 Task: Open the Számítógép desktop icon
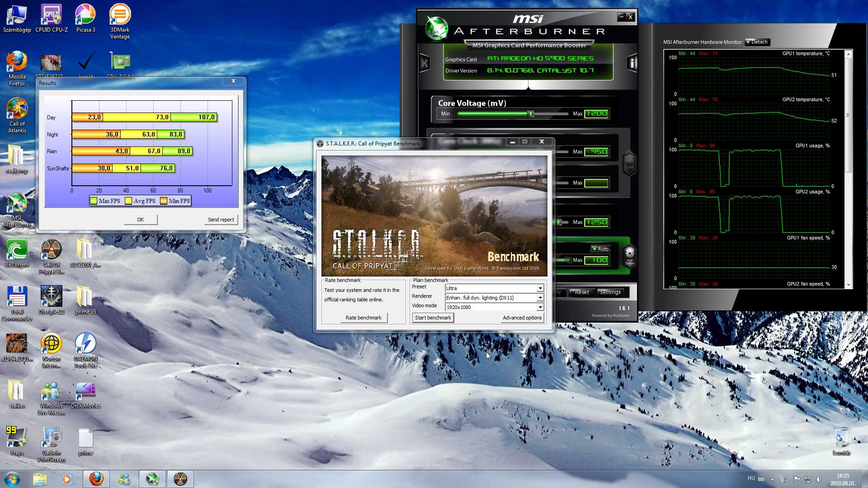pos(17,19)
